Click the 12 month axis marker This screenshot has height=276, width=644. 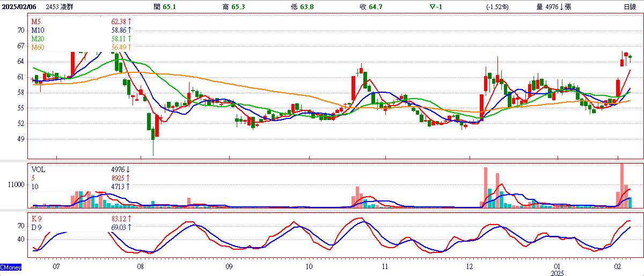pos(470,266)
